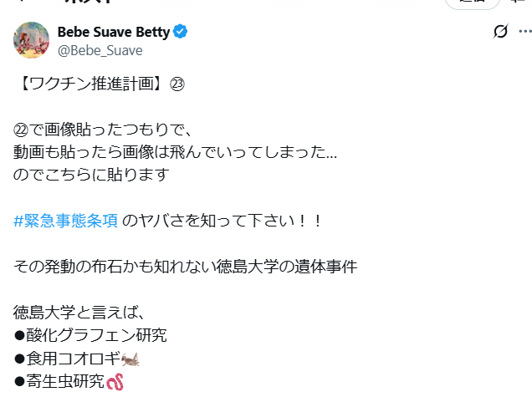The height and width of the screenshot is (397, 532).
Task: Click the bullet text 寄生虫研究
Action: point(64,381)
